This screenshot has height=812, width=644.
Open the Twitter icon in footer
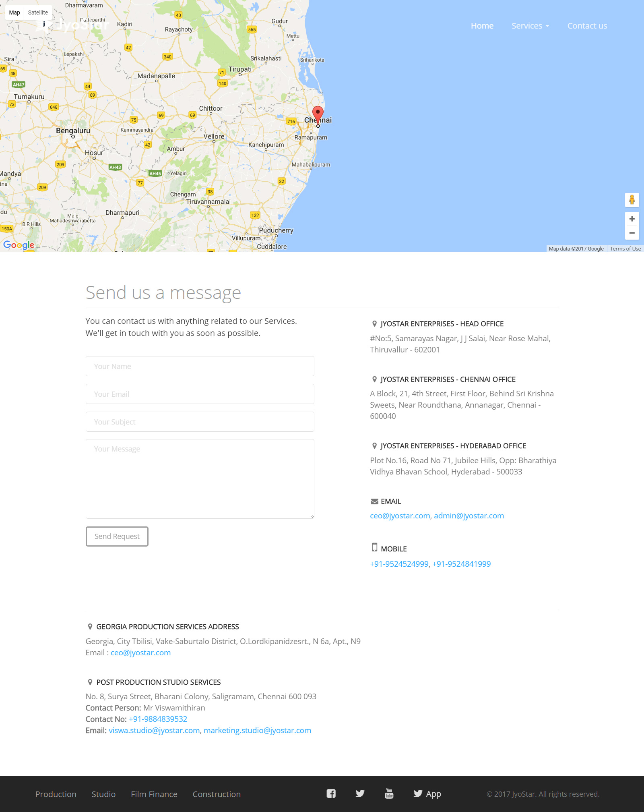click(x=360, y=793)
